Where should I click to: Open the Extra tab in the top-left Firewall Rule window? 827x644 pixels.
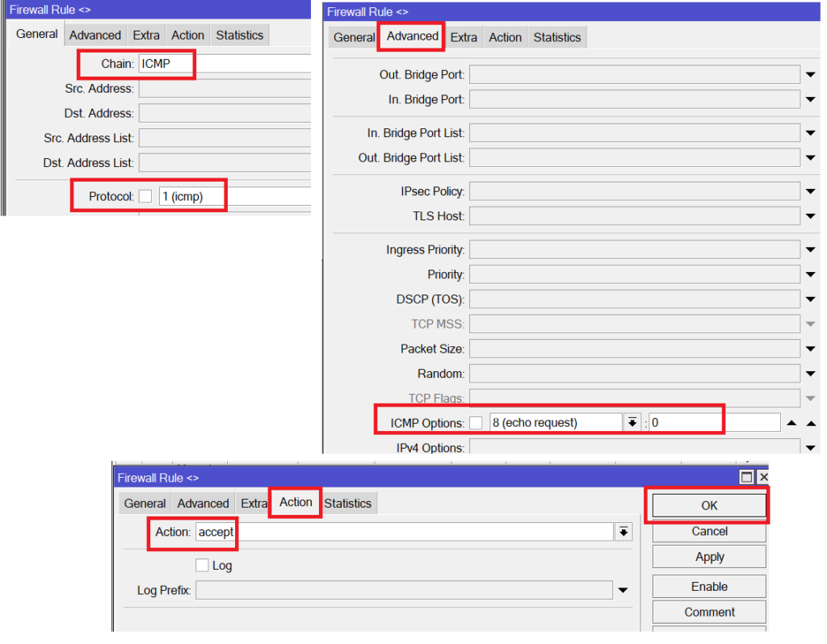coord(146,36)
